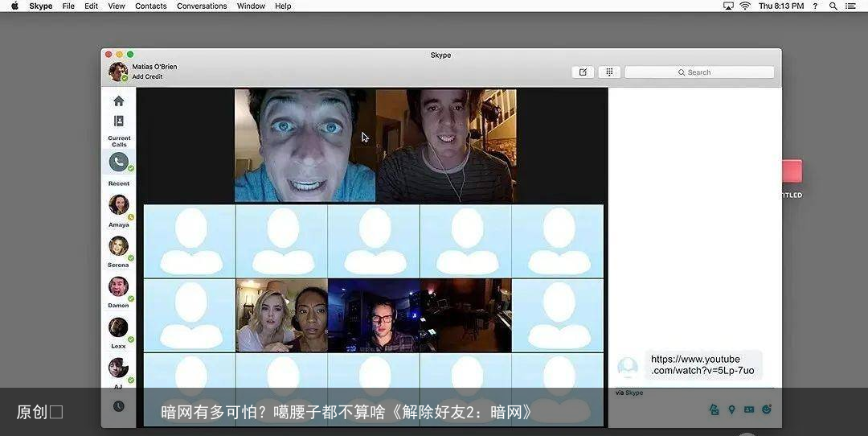Click Matias O'Brien's profile avatar

(x=118, y=72)
